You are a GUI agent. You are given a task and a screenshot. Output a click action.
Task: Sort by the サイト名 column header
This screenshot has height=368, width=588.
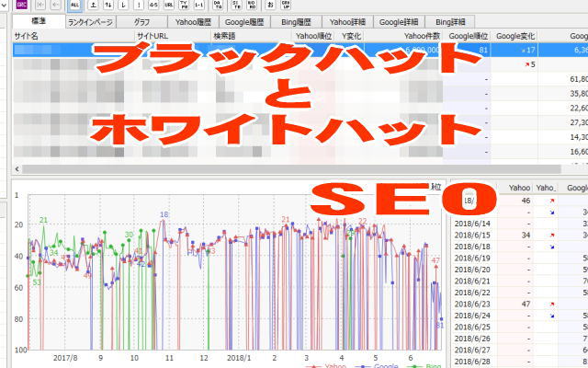click(x=73, y=36)
